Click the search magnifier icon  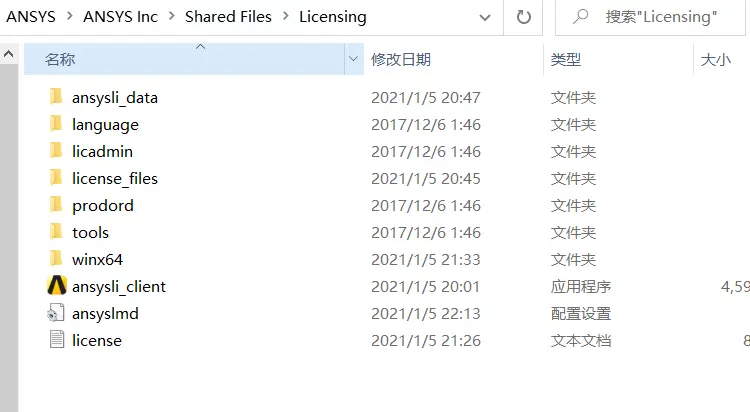tap(580, 17)
